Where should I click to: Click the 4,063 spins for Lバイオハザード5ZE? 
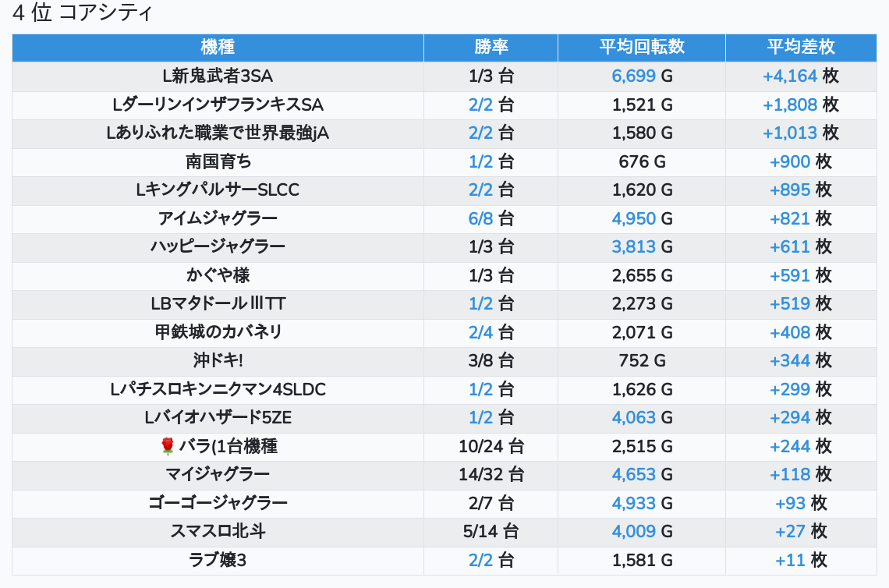click(634, 417)
